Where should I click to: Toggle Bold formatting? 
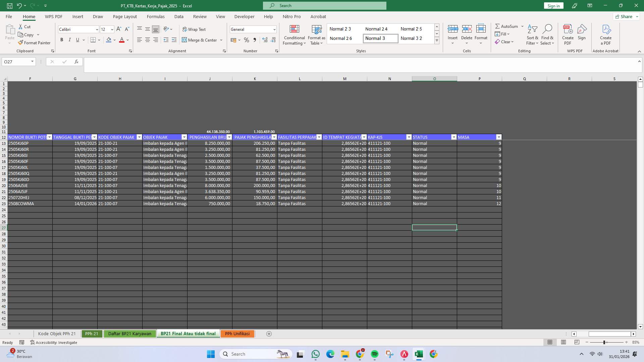(x=62, y=40)
